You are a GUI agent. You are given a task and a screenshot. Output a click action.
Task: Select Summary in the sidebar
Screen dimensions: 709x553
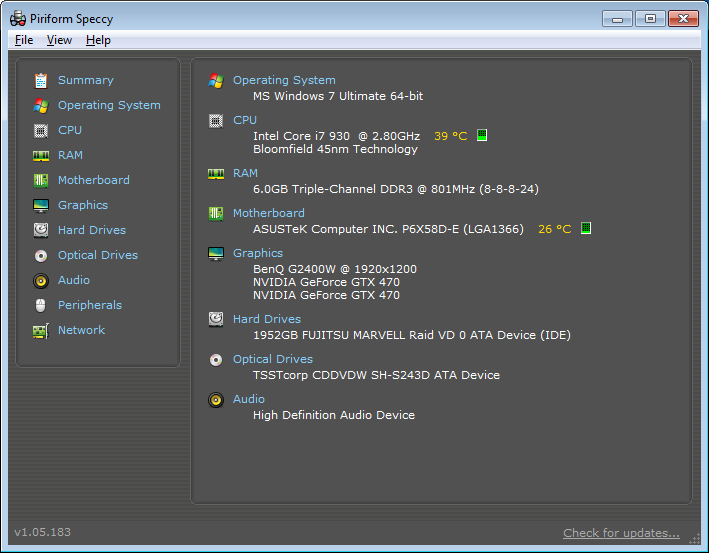pos(85,80)
